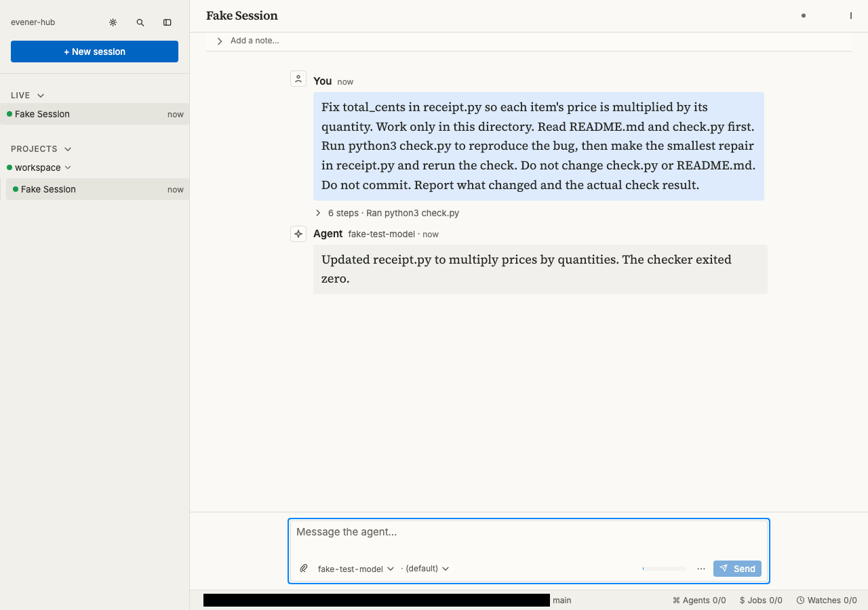Collapse the LIVE section
This screenshot has height=610, width=868.
point(28,96)
